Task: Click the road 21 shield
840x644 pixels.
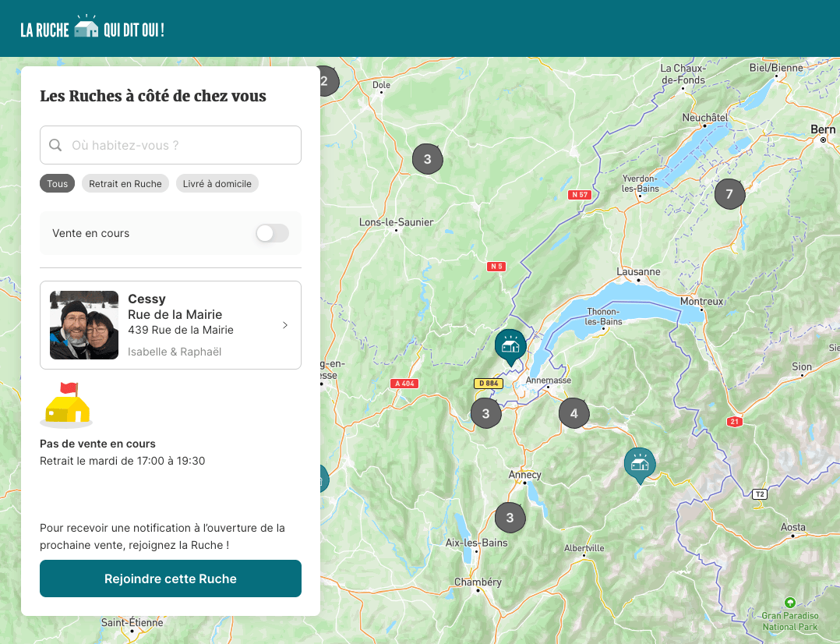Action: tap(735, 422)
